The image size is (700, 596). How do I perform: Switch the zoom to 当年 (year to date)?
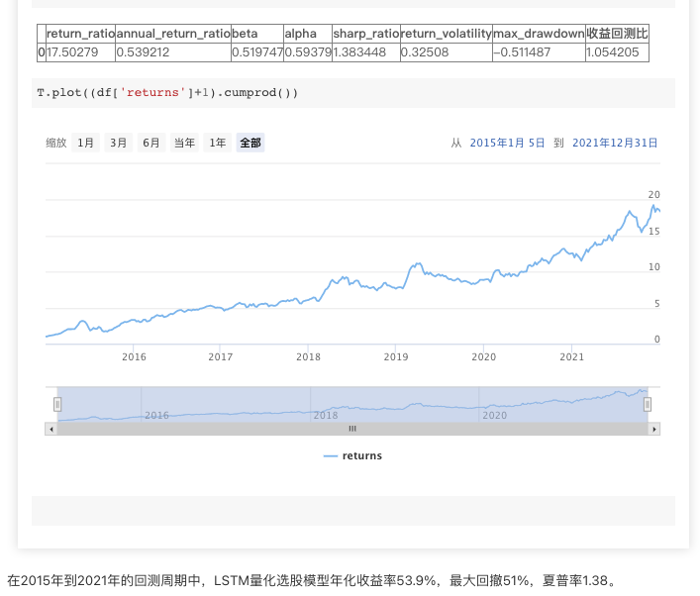[x=184, y=143]
